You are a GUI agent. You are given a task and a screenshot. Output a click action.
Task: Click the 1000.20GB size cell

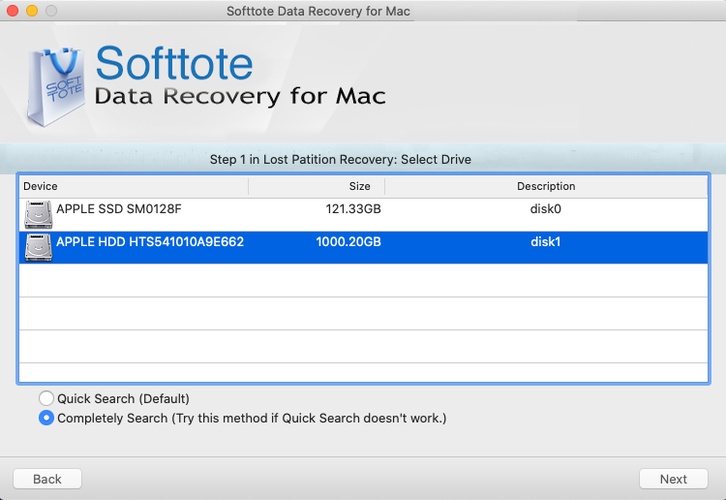(348, 242)
